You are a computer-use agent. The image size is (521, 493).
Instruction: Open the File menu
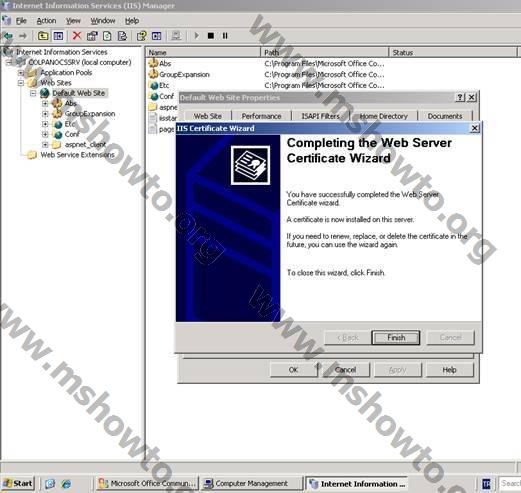[21, 21]
